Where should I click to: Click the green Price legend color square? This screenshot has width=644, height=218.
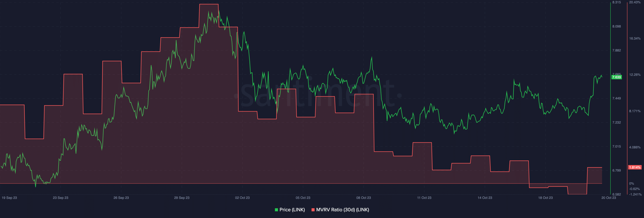click(x=276, y=210)
